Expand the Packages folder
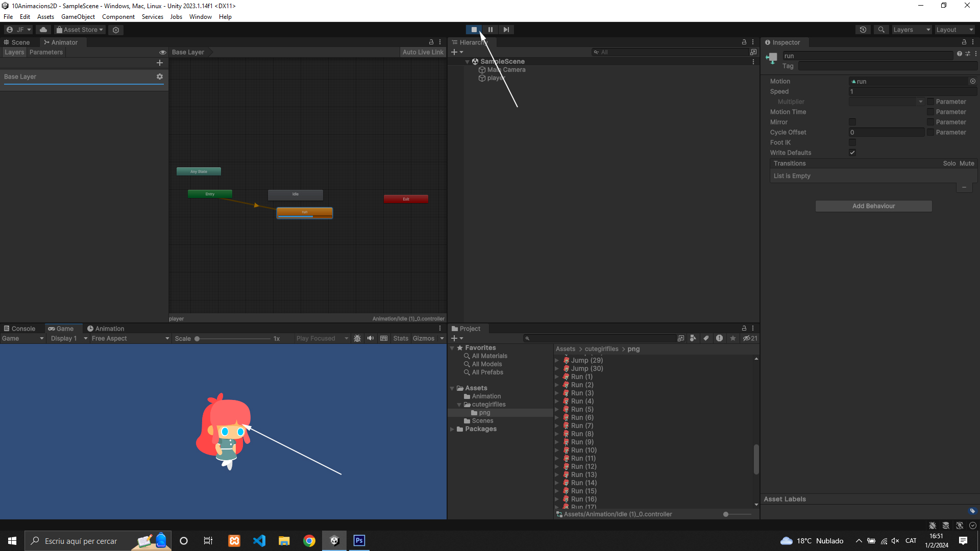 coord(452,429)
